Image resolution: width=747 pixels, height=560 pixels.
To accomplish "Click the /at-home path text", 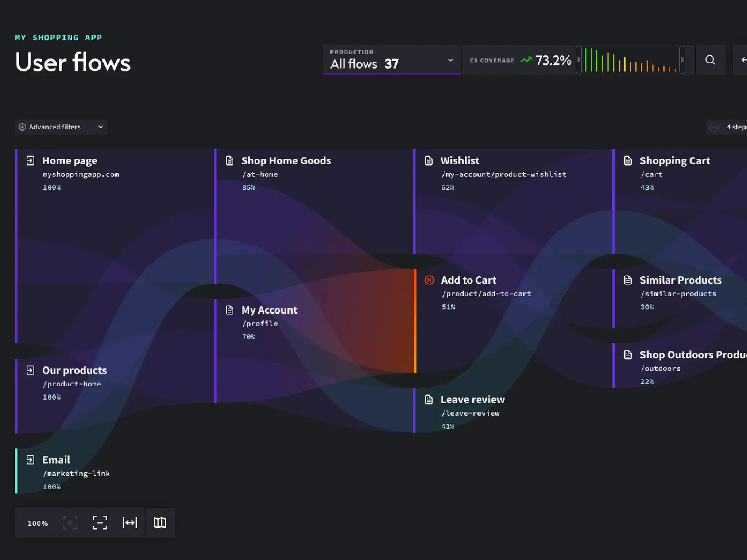I will pyautogui.click(x=260, y=174).
